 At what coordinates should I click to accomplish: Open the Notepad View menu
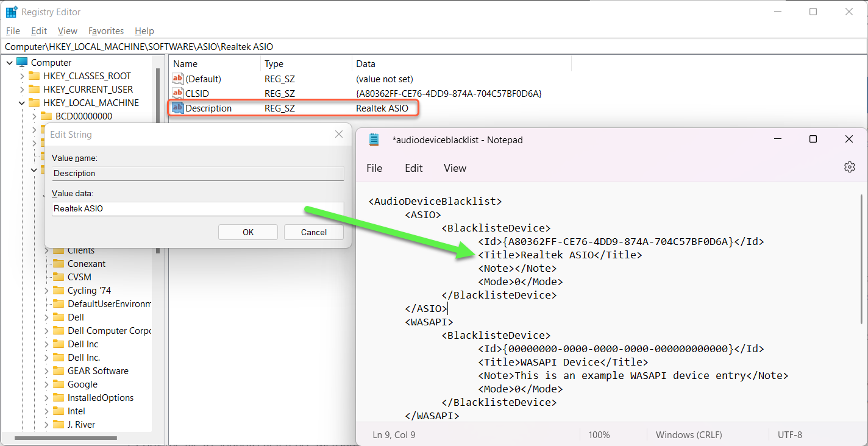point(455,168)
